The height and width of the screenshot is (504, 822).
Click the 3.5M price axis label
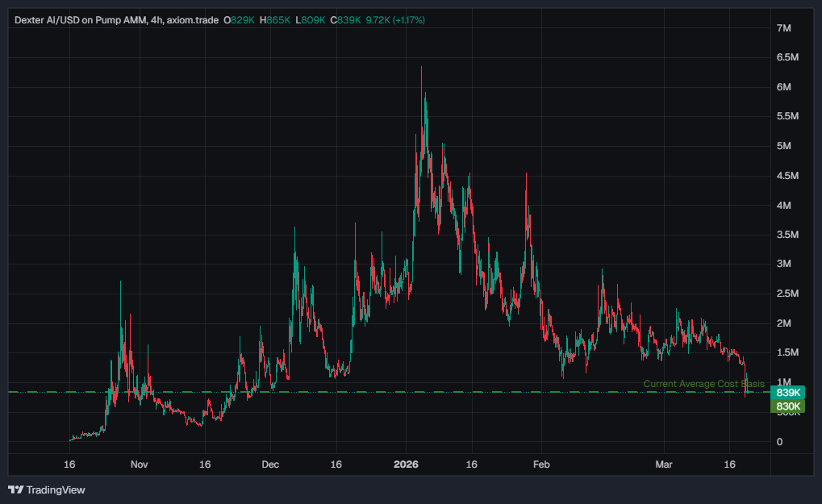tap(787, 235)
